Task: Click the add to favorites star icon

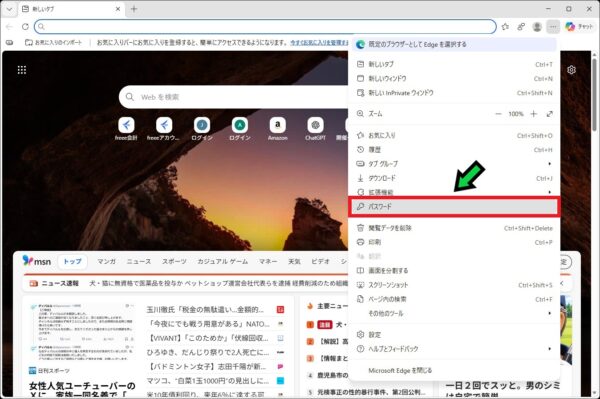Action: pyautogui.click(x=505, y=27)
